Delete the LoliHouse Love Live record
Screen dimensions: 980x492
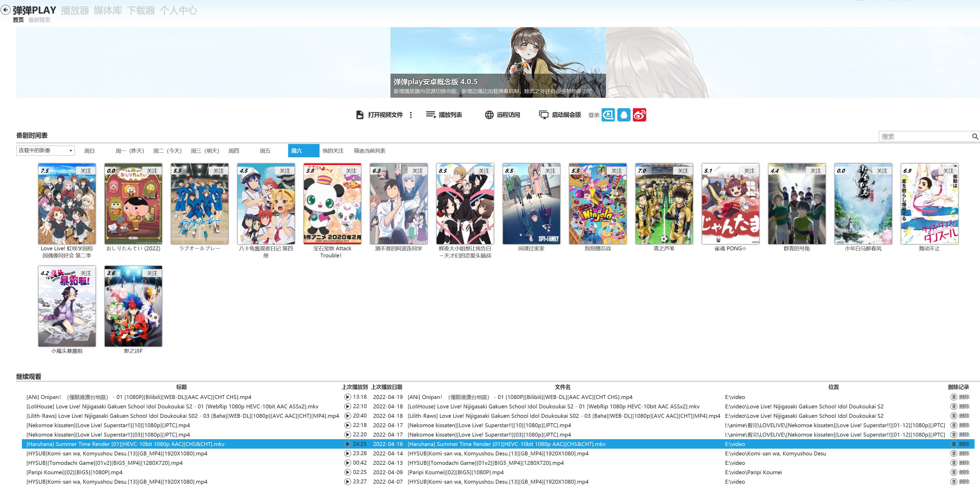pos(960,406)
